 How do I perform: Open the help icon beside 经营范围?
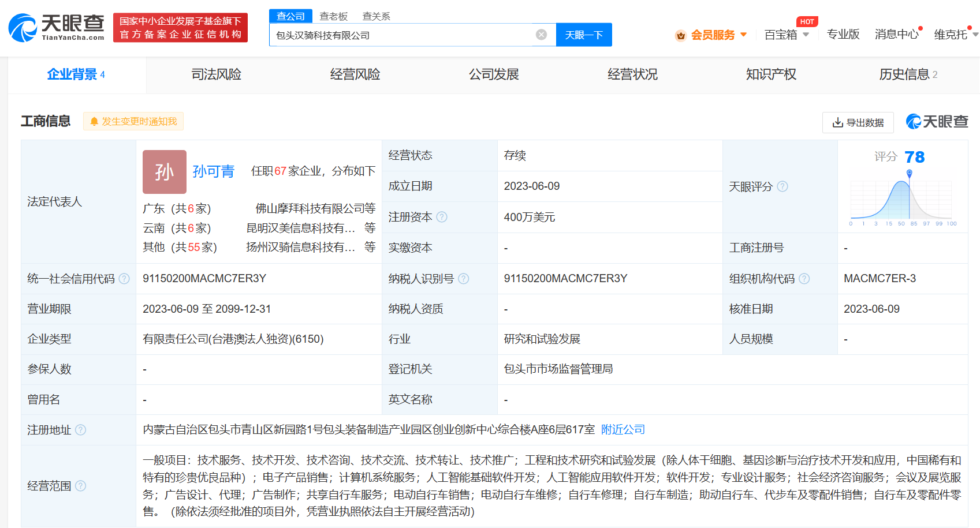(81, 486)
